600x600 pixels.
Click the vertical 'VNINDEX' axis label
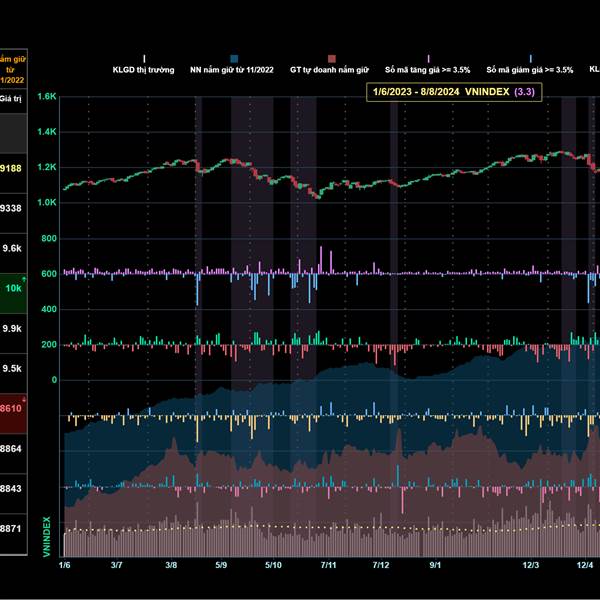point(47,536)
